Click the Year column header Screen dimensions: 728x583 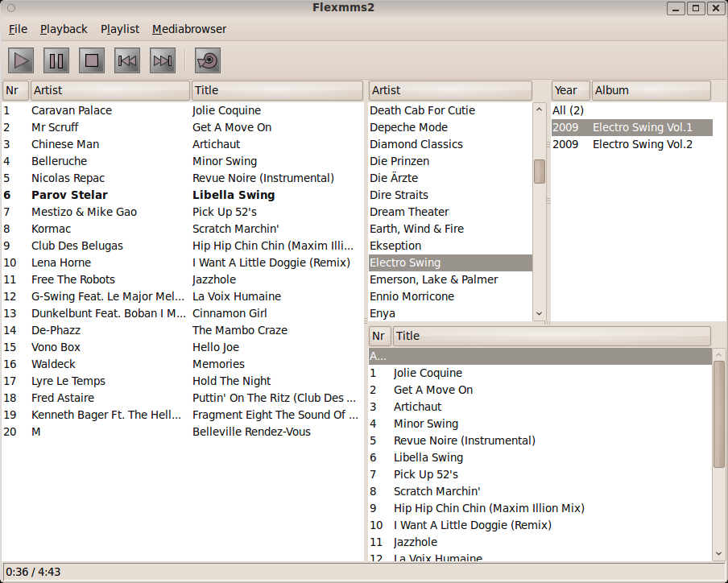[x=571, y=90]
